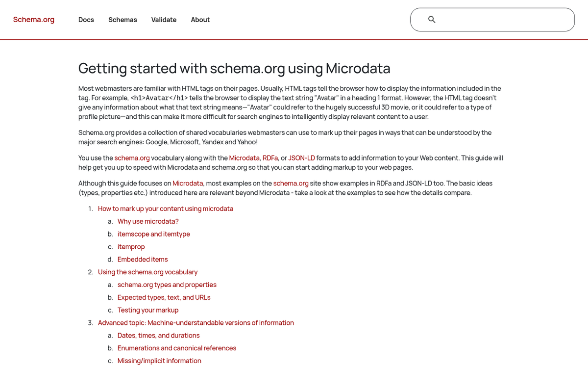
Task: Open the Validate menu item
Action: click(164, 20)
